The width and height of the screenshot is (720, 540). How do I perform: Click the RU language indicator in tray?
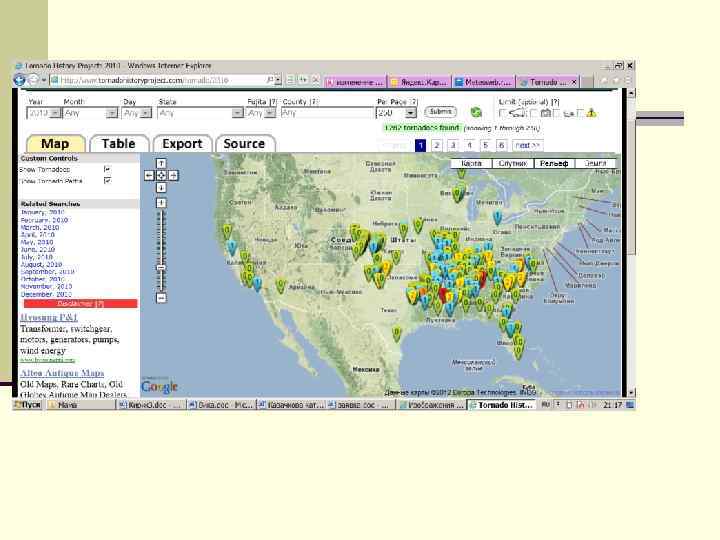[x=546, y=405]
